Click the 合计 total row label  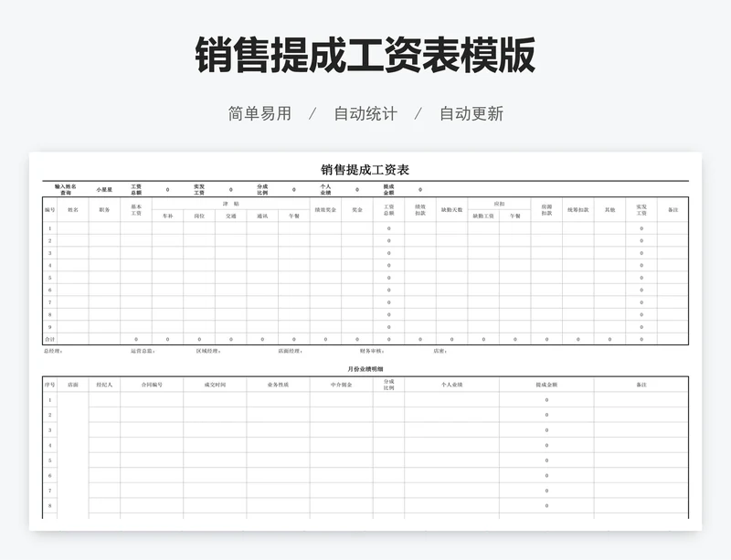pyautogui.click(x=50, y=339)
